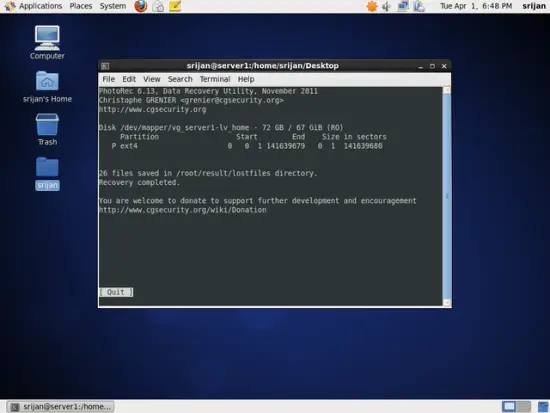Click the srijan@server1 taskbar window button
The image size is (550, 413).
tap(60, 407)
